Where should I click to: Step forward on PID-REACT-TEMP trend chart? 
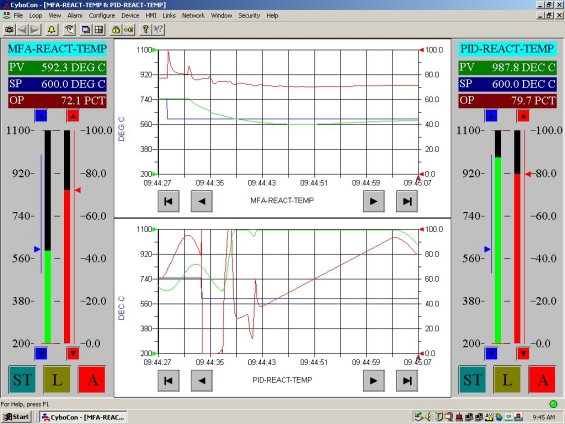point(374,380)
